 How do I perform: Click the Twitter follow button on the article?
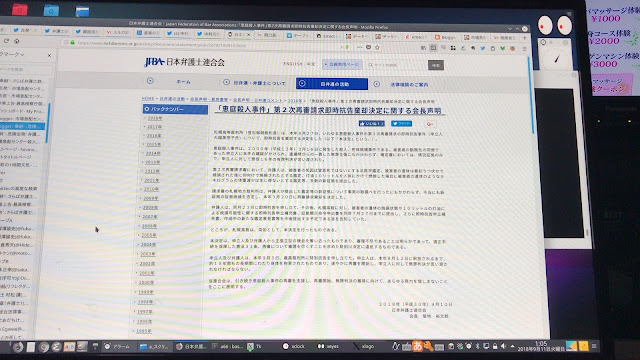pyautogui.click(x=401, y=123)
